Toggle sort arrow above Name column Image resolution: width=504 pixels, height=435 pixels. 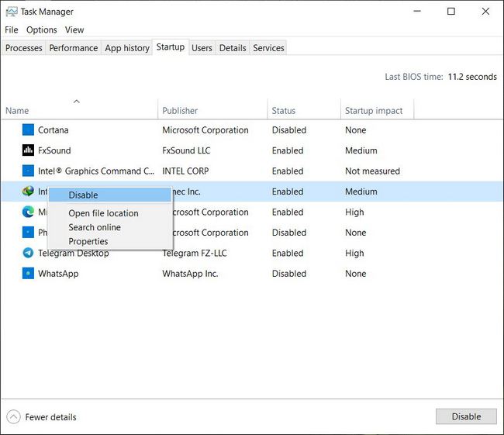77,102
